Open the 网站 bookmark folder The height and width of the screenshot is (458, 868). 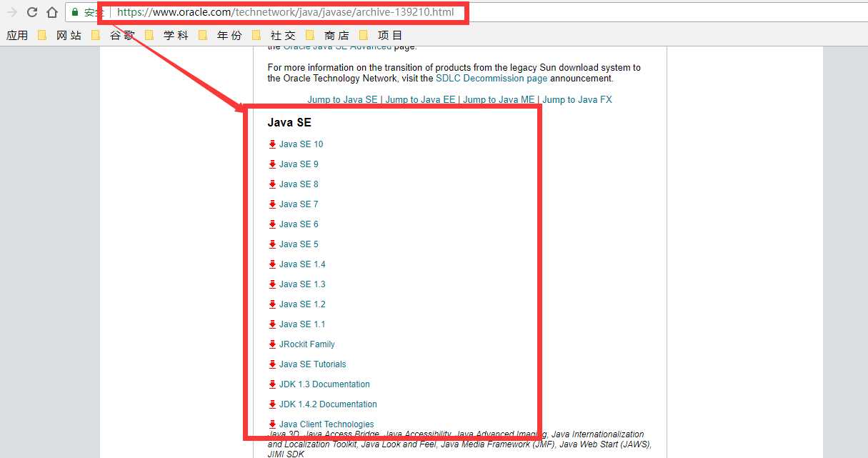[61, 35]
